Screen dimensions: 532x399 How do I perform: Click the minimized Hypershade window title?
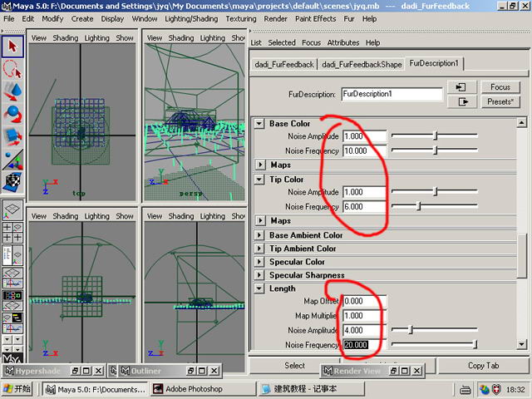[x=37, y=372]
